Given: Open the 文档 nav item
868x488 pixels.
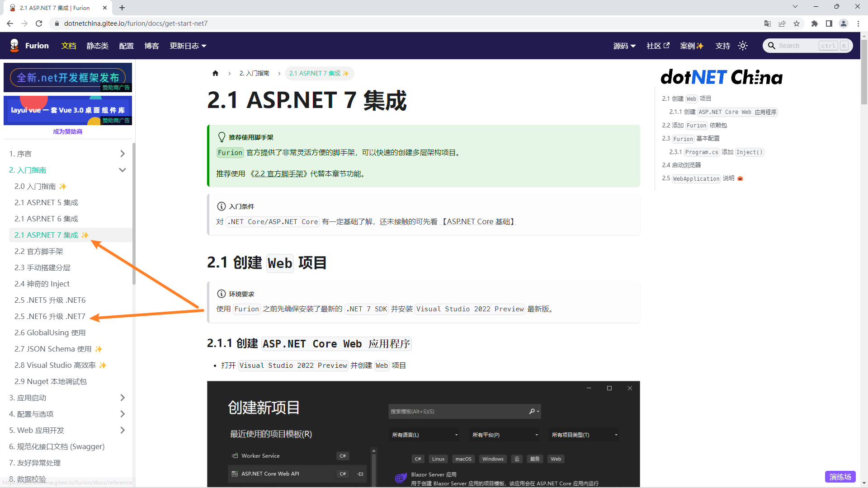Looking at the screenshot, I should click(x=69, y=46).
